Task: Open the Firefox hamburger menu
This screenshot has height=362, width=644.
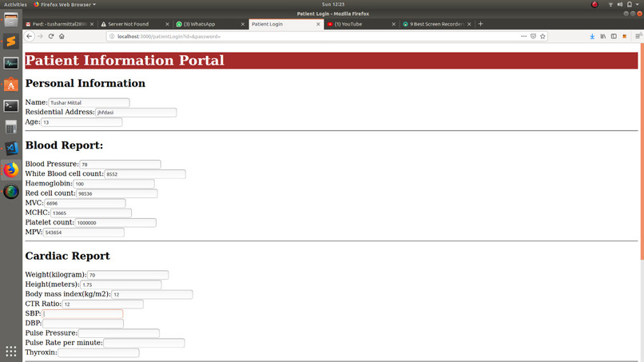Action: pos(638,36)
